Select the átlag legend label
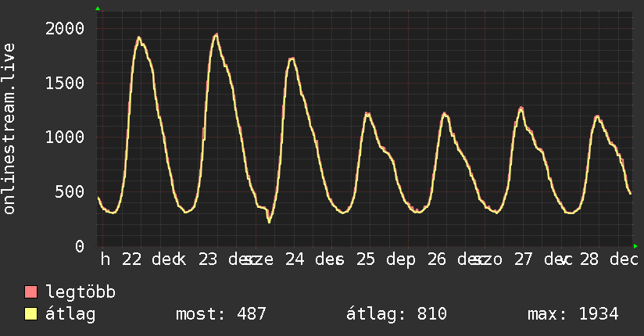 [70, 314]
